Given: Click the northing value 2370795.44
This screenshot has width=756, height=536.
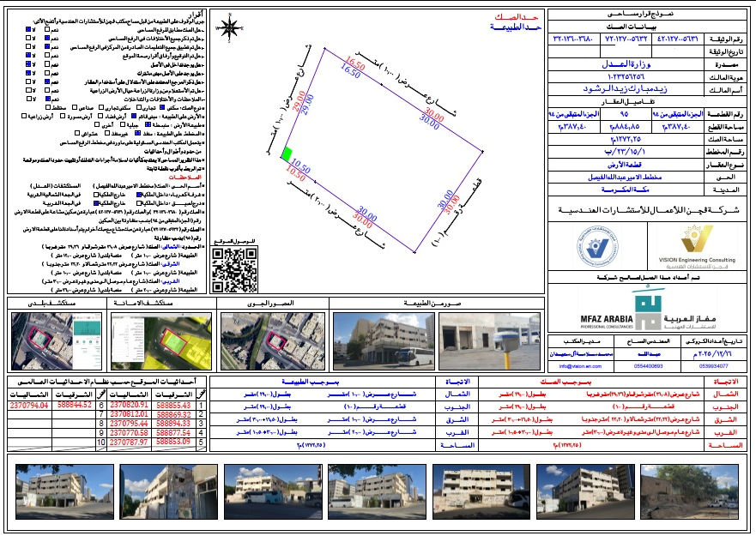Looking at the screenshot, I should pos(129,424).
